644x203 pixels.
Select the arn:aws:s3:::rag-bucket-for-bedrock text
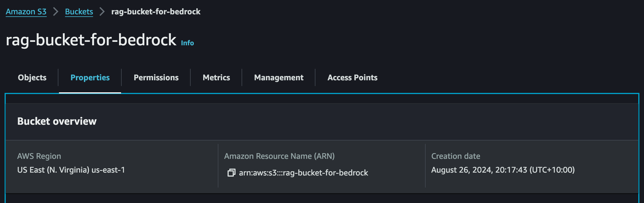click(303, 173)
